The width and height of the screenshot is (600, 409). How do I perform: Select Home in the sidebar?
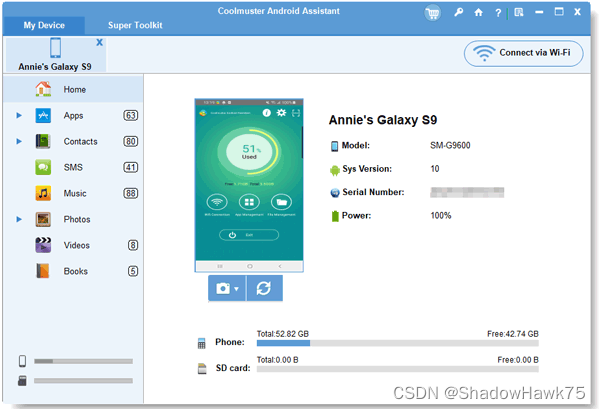pyautogui.click(x=73, y=89)
